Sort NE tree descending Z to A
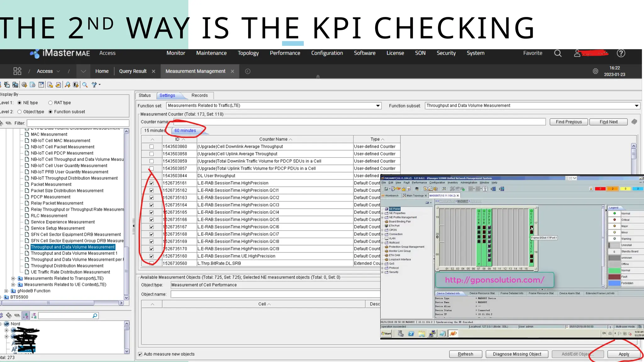The height and width of the screenshot is (362, 644). (x=34, y=315)
